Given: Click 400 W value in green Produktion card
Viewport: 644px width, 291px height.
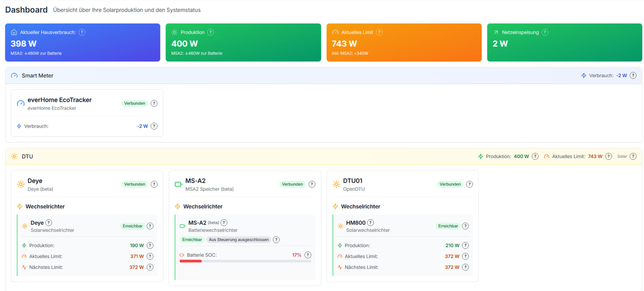Looking at the screenshot, I should (185, 44).
